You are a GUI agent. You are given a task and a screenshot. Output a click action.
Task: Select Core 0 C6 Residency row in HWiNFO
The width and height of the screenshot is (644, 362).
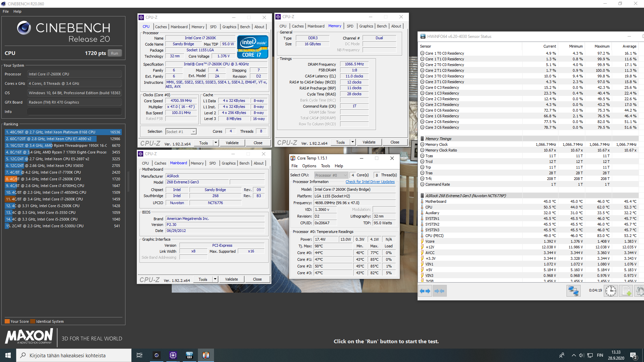(x=528, y=110)
